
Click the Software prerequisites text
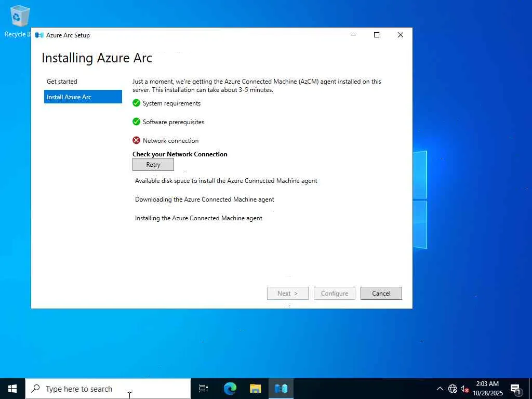tap(174, 122)
